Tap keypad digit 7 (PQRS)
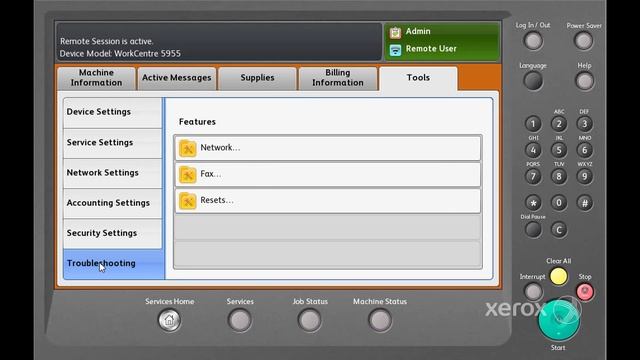Viewport: 640px width, 360px height. pos(533,176)
